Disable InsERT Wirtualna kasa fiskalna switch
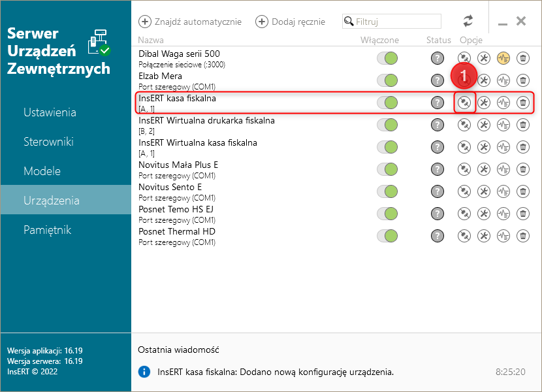This screenshot has height=392, width=542. tap(387, 147)
